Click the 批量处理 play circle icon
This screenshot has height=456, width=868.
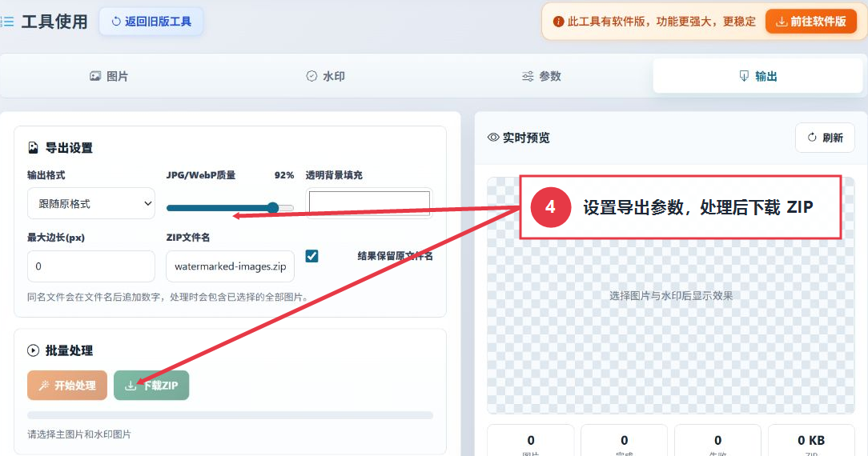click(33, 350)
